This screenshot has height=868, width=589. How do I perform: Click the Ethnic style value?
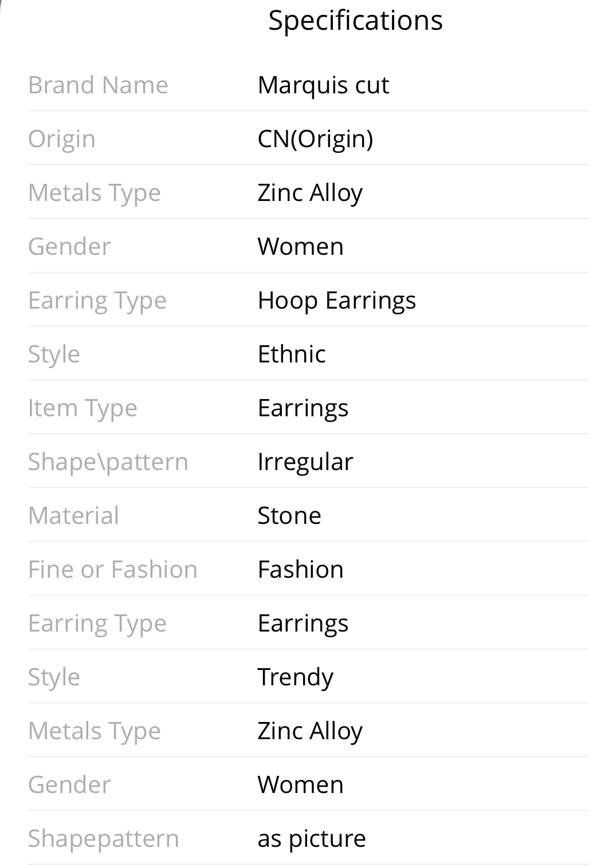[292, 354]
